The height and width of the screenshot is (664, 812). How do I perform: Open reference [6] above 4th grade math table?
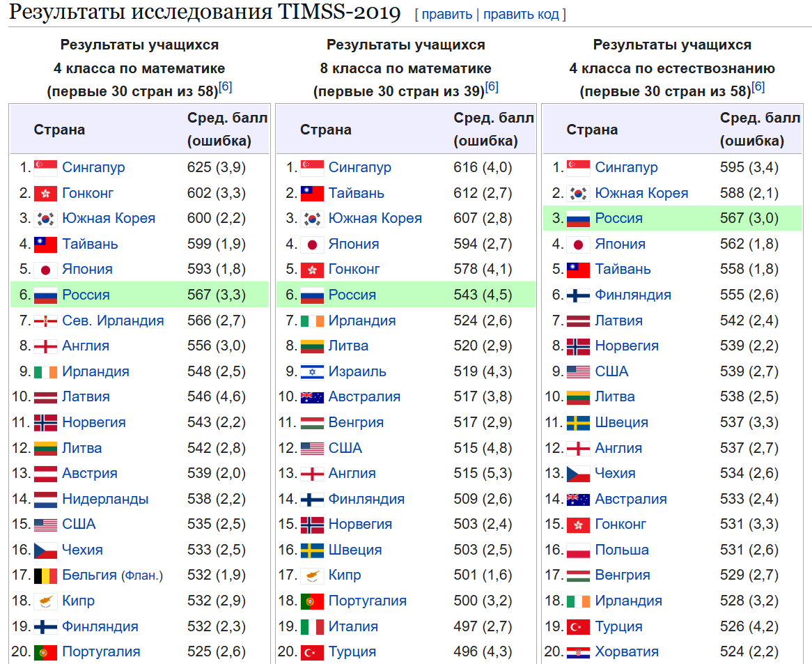coord(225,86)
